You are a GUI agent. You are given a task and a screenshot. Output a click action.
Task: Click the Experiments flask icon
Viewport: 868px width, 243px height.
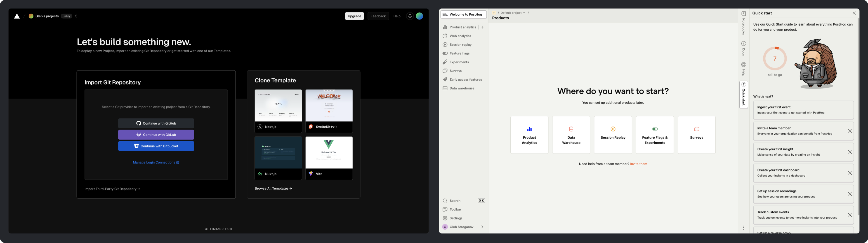click(x=445, y=62)
